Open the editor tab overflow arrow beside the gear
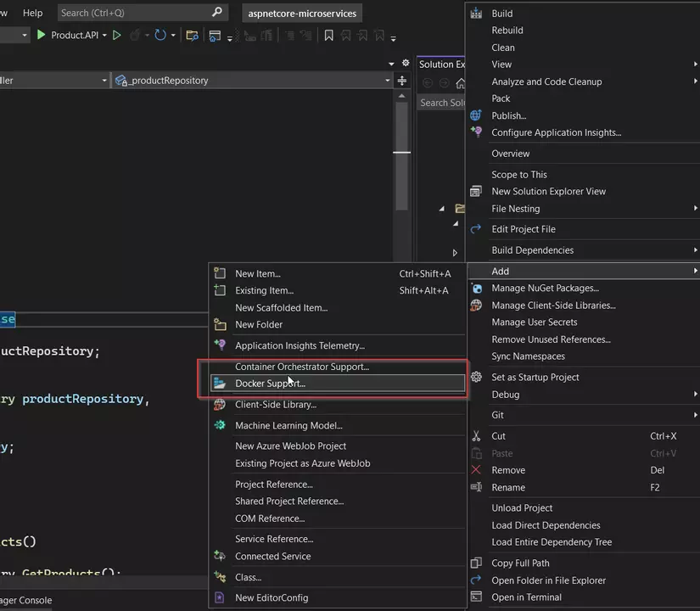Viewport: 700px width, 611px height. point(391,64)
